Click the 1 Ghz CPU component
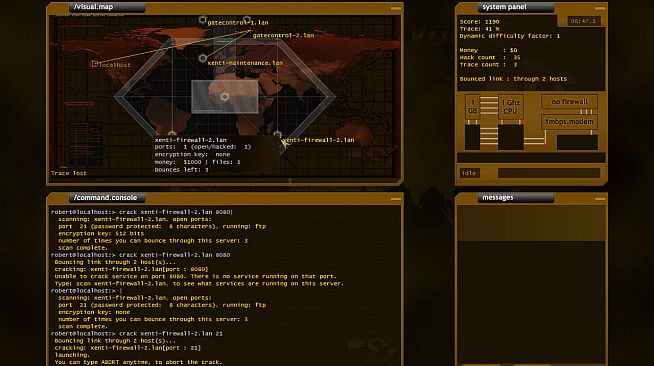 point(511,107)
